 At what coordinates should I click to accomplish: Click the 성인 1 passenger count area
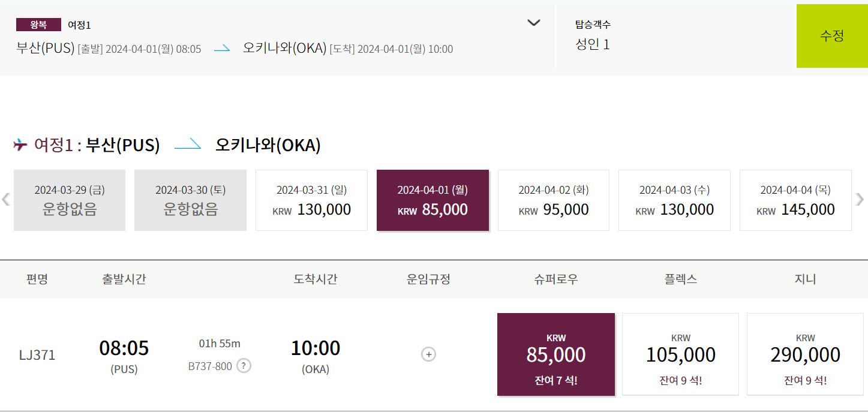592,44
